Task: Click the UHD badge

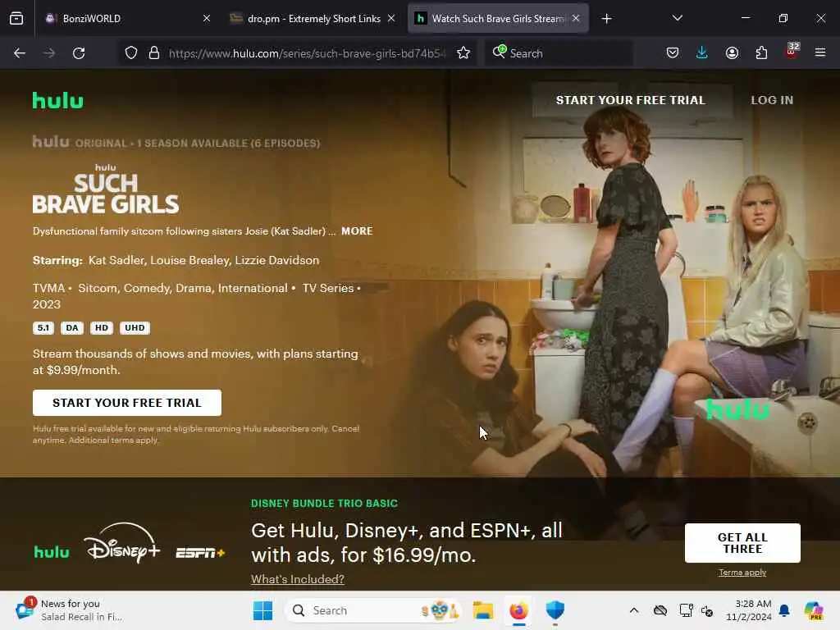Action: pos(135,328)
